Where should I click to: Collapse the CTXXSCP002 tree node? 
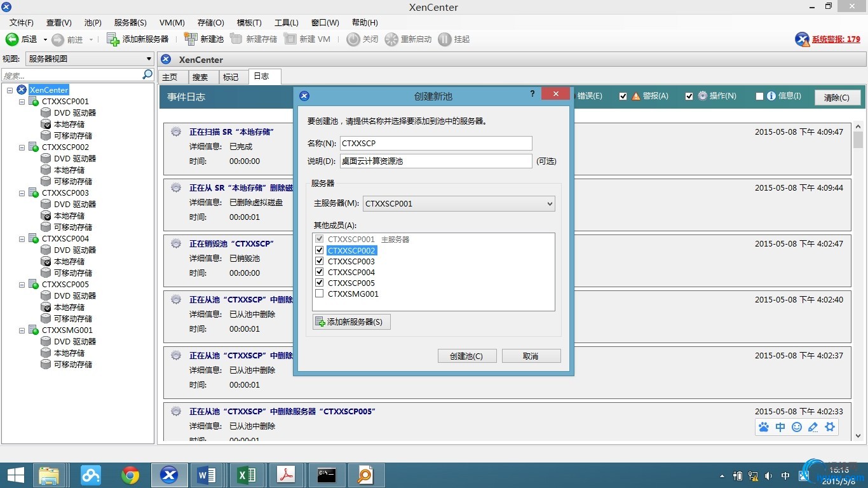[22, 147]
